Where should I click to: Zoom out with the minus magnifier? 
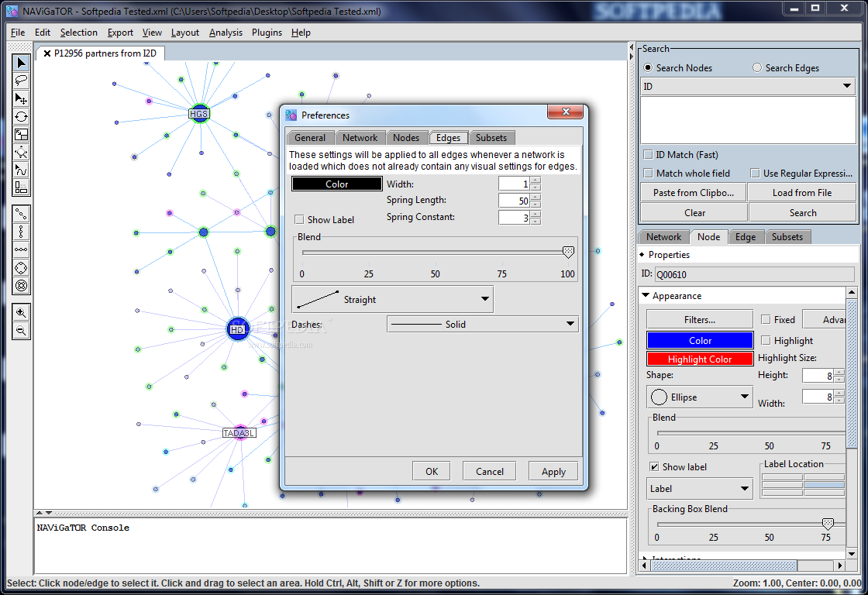point(21,331)
